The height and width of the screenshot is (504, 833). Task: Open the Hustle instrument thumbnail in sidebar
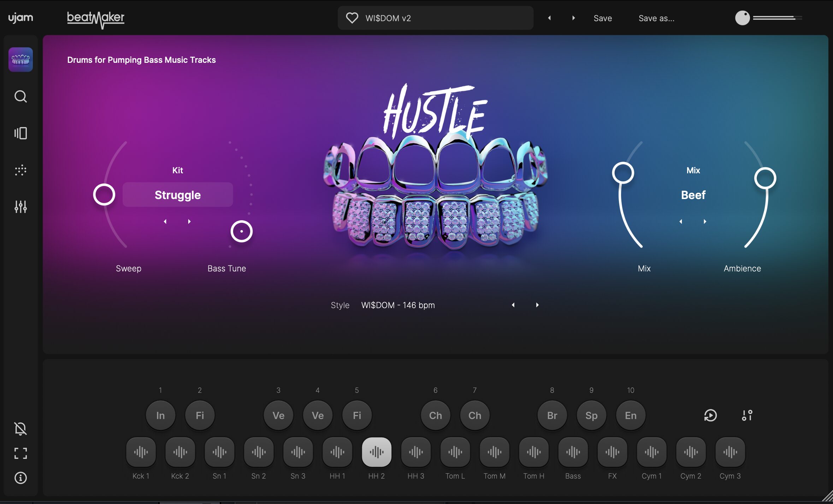20,60
